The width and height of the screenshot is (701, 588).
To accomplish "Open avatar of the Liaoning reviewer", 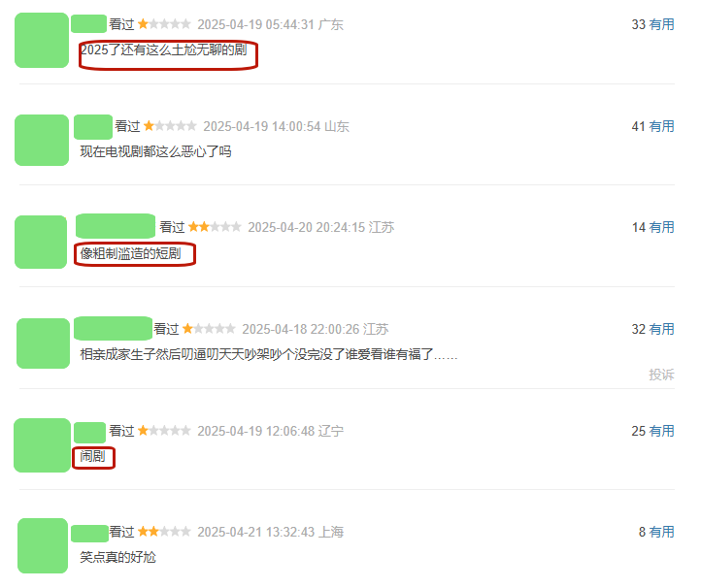I will click(x=42, y=445).
